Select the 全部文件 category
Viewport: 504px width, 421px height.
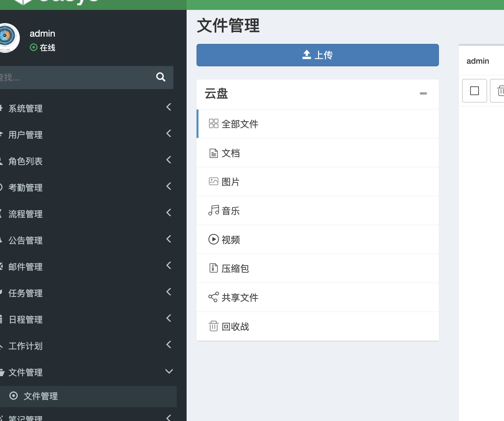[x=240, y=124]
